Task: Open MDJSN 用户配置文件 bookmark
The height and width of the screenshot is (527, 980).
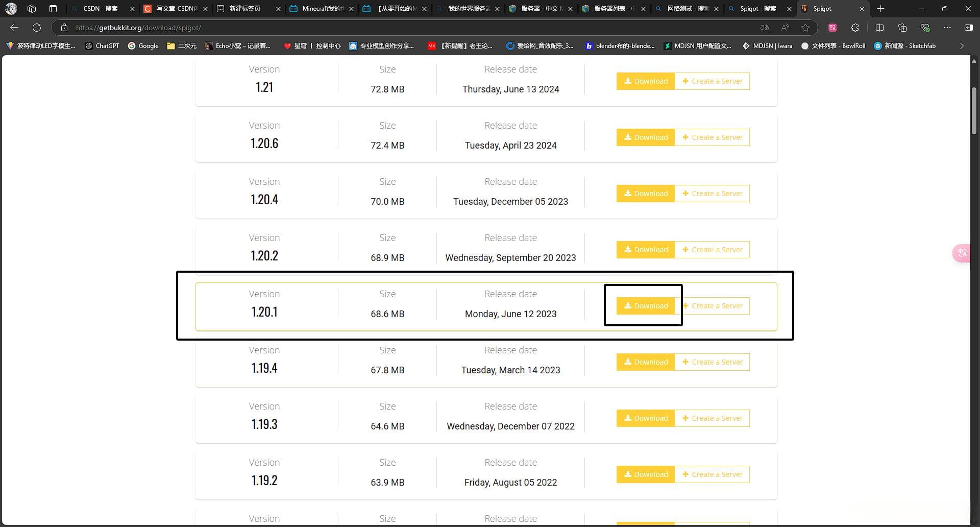Action: pyautogui.click(x=697, y=46)
